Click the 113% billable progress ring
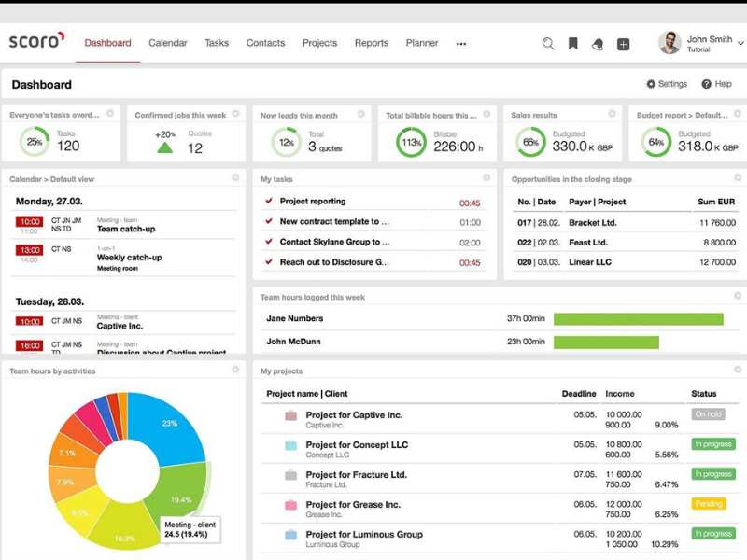This screenshot has width=747, height=560. tap(411, 143)
